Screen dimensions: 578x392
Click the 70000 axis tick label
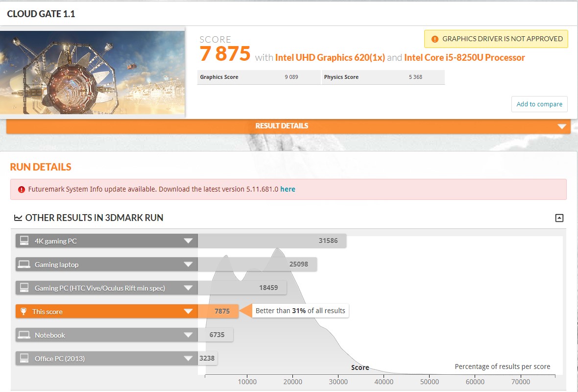coord(521,382)
